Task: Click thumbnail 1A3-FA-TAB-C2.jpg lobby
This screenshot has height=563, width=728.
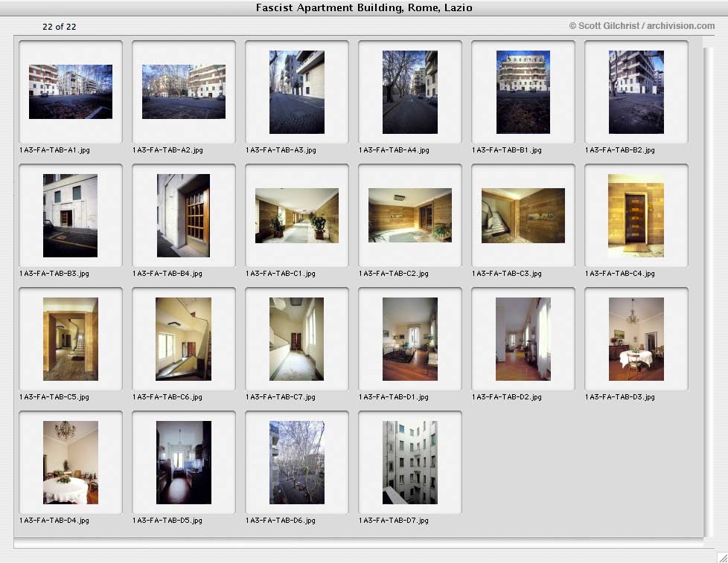Action: (410, 215)
